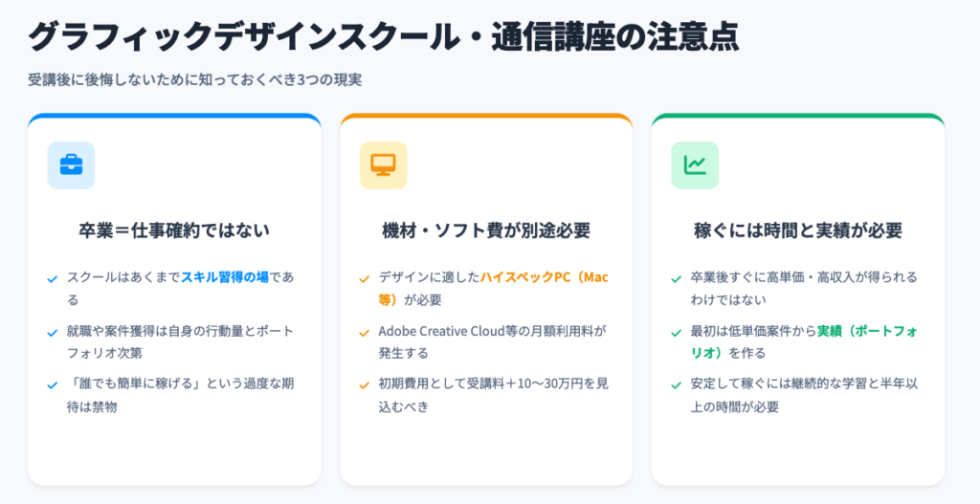Click checkmark beside 安定して稼ぐには bullet
This screenshot has width=980, height=504.
click(x=677, y=385)
